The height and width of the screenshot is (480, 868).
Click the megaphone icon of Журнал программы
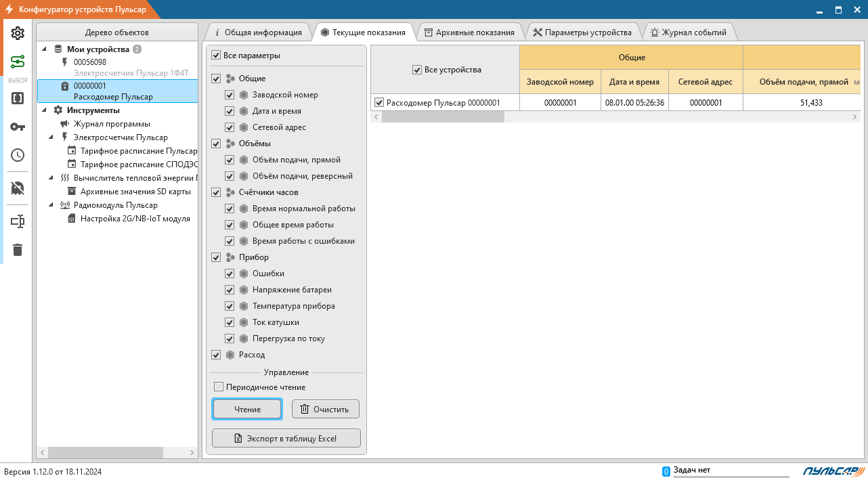(65, 124)
